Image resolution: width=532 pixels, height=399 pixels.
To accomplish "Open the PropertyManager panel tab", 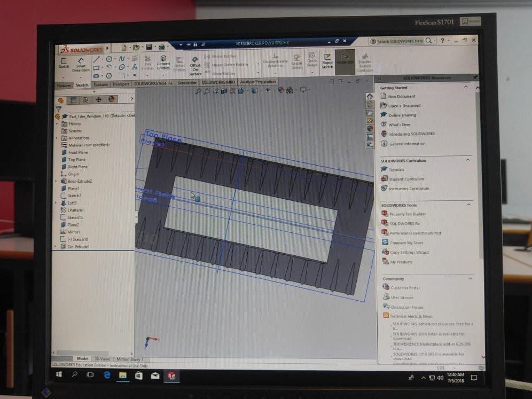I will pos(73,100).
